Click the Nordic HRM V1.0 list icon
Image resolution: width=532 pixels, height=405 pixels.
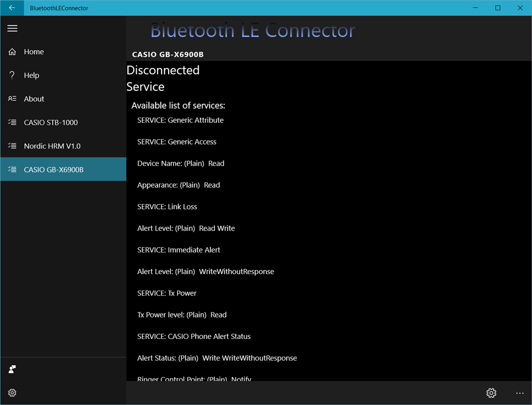(12, 145)
